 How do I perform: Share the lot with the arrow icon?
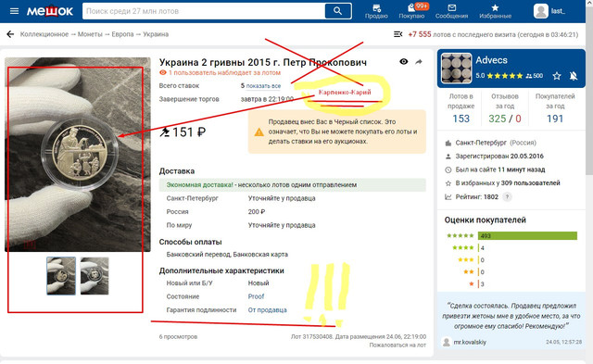pos(419,62)
